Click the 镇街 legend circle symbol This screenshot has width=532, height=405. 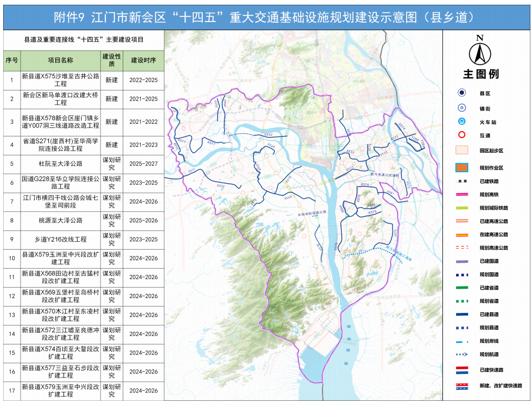[x=462, y=108]
